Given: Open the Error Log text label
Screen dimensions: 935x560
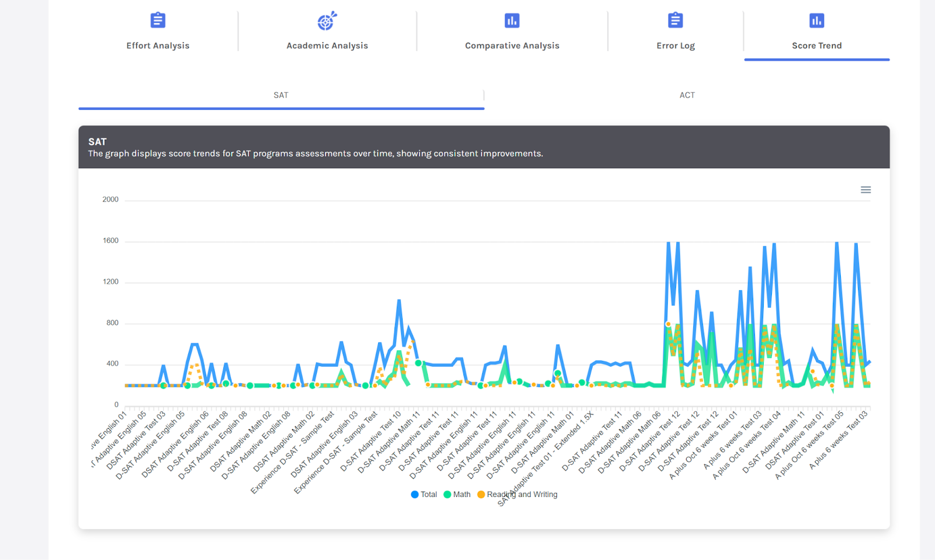Looking at the screenshot, I should click(x=676, y=46).
